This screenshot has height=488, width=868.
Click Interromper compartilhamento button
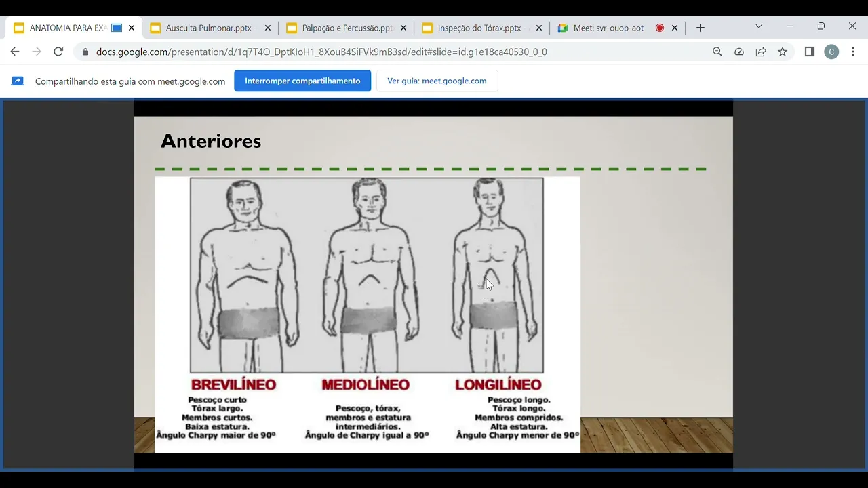(x=302, y=81)
